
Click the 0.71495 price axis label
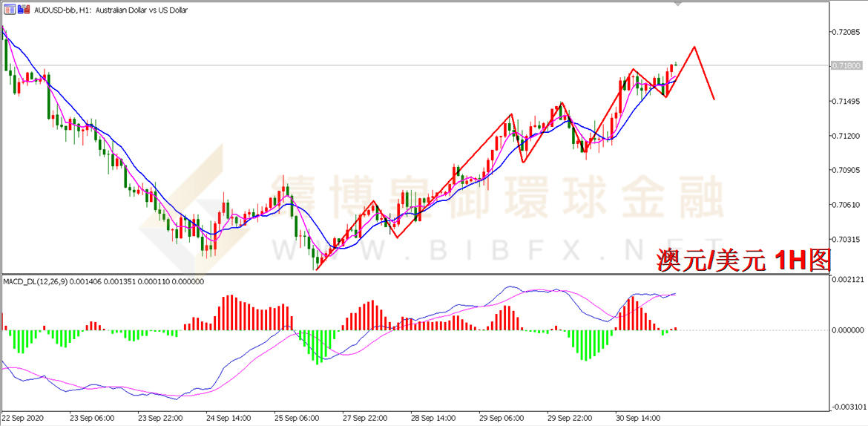coord(847,101)
